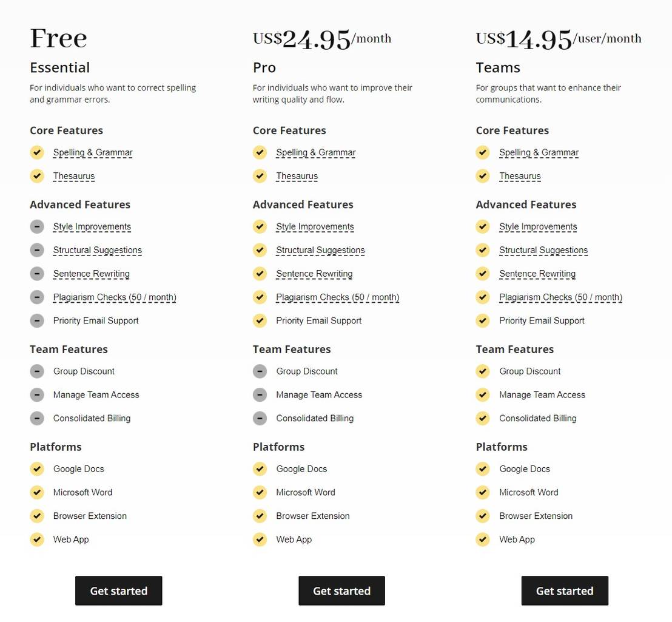The height and width of the screenshot is (622, 672).
Task: Click Structural Suggestions link under Essential plan
Action: [x=97, y=250]
